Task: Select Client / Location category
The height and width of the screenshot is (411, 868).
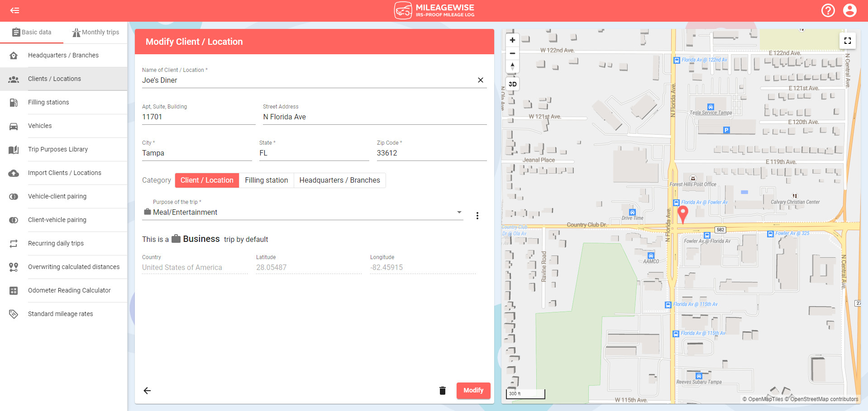Action: (x=207, y=180)
